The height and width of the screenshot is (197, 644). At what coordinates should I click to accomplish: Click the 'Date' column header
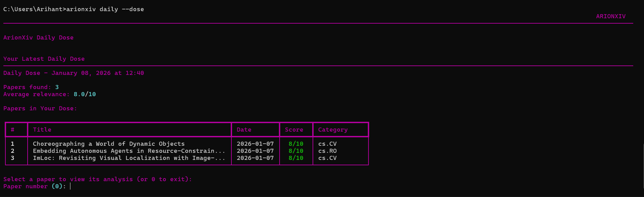[244, 130]
